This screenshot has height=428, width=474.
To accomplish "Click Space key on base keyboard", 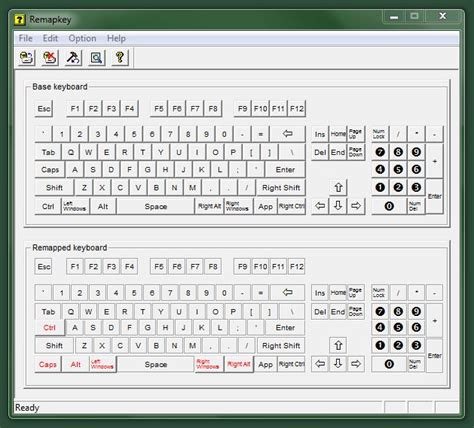I will (156, 206).
